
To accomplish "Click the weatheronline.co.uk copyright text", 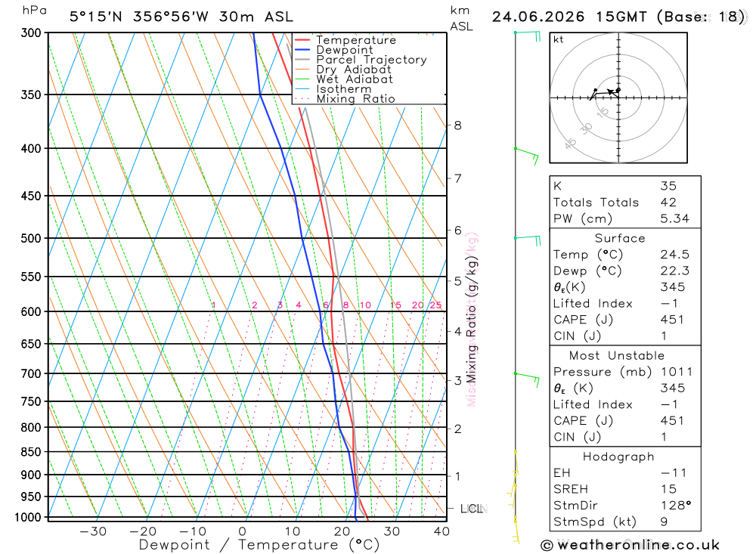I will point(631,546).
